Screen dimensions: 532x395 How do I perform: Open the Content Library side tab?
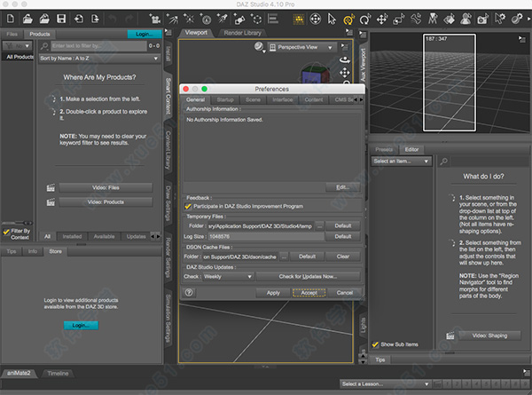pos(168,150)
